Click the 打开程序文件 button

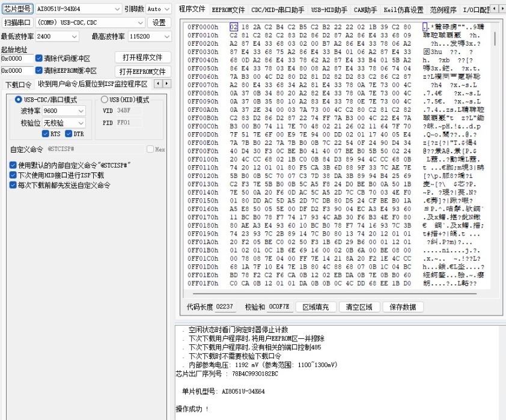[x=142, y=58]
